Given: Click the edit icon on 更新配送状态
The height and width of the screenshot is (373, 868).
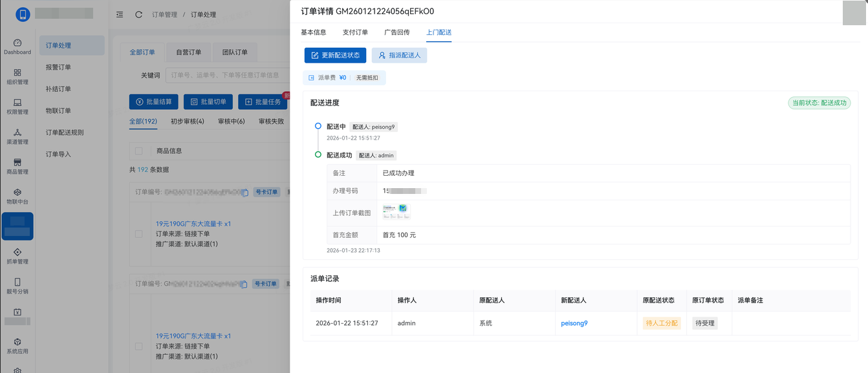Looking at the screenshot, I should click(x=315, y=56).
